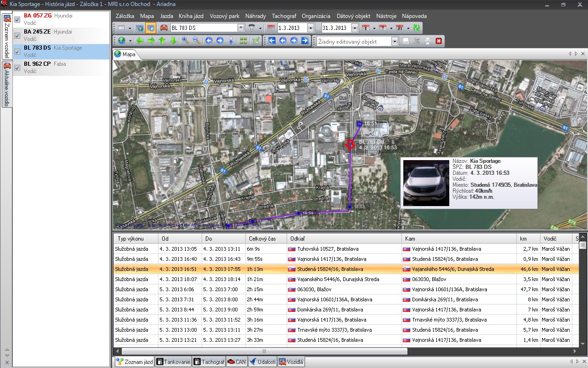Open the Tachograf menu
The height and width of the screenshot is (368, 588).
(x=283, y=16)
